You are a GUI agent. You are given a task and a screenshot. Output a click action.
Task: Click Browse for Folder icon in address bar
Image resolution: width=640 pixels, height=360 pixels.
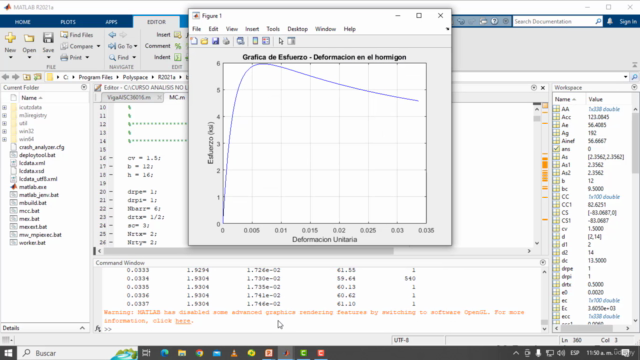point(37,77)
